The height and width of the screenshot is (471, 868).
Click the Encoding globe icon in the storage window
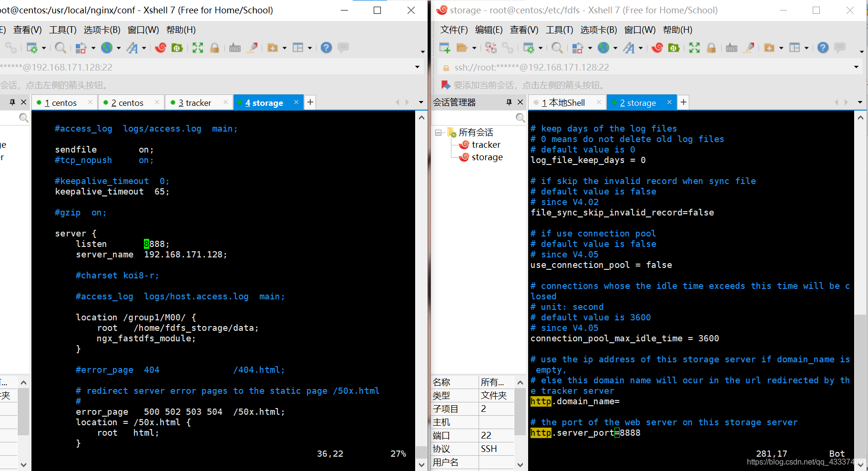point(603,48)
